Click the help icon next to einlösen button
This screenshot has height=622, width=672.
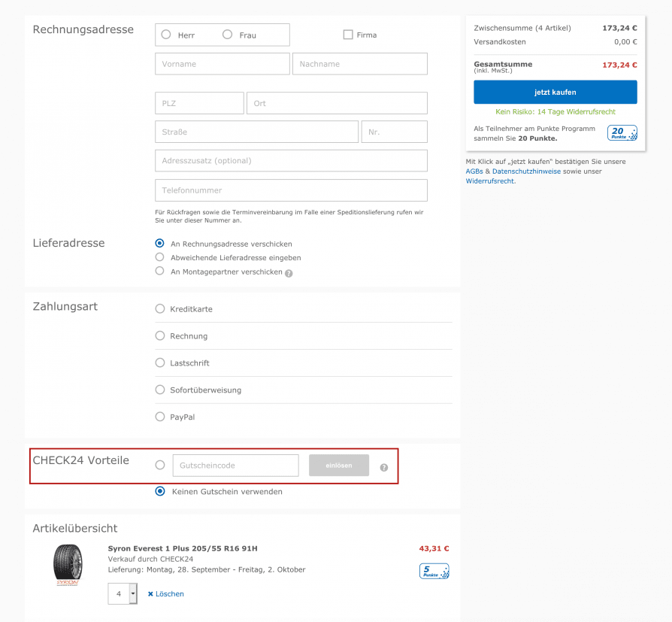click(x=384, y=468)
